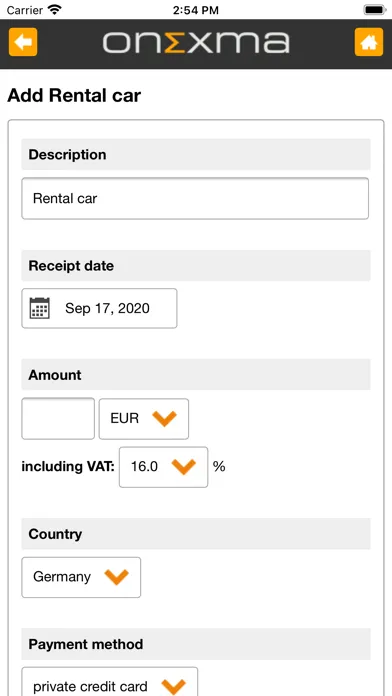Tap the battery indicator icon

pyautogui.click(x=374, y=10)
